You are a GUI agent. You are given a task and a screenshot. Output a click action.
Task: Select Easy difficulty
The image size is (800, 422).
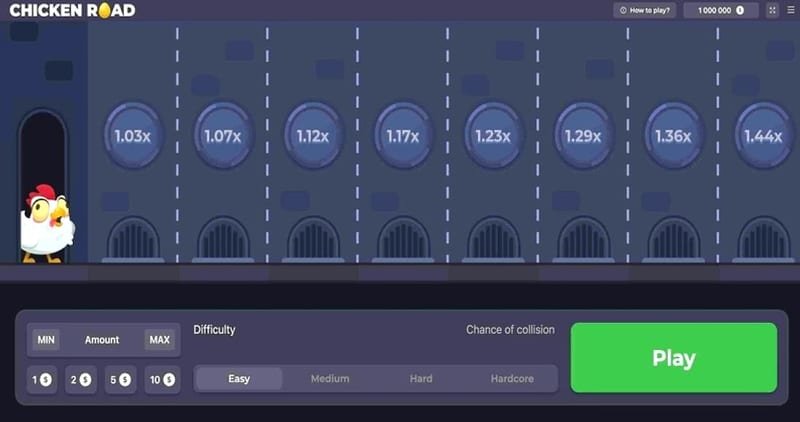pyautogui.click(x=239, y=379)
